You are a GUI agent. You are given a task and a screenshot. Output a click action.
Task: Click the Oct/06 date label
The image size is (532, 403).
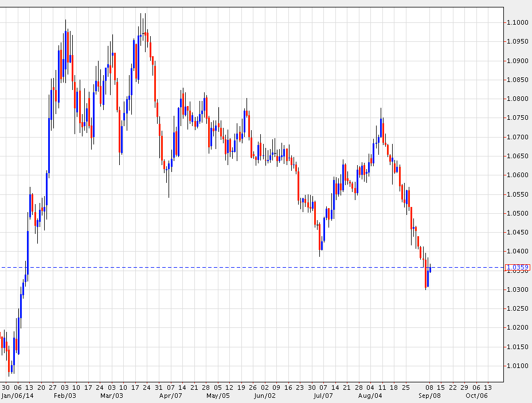click(x=477, y=396)
